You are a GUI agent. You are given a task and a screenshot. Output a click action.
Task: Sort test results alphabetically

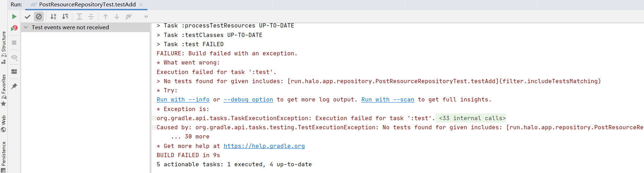pos(53,17)
